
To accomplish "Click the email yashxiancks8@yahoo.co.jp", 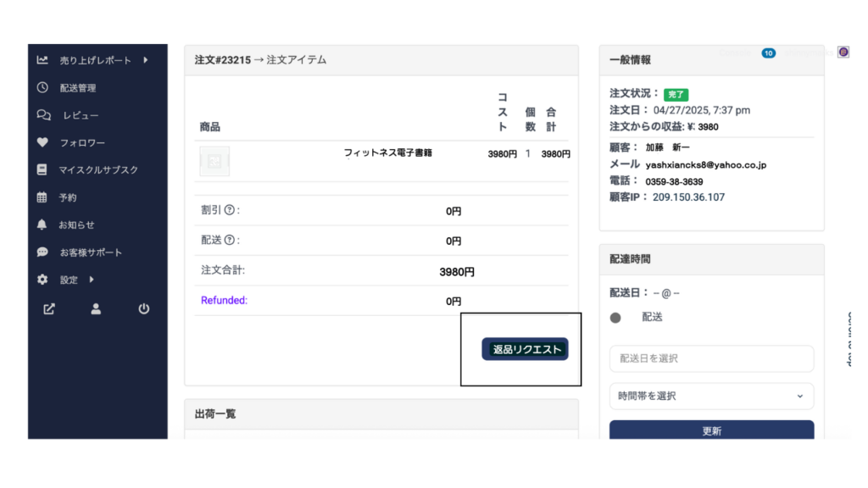I will pos(706,165).
